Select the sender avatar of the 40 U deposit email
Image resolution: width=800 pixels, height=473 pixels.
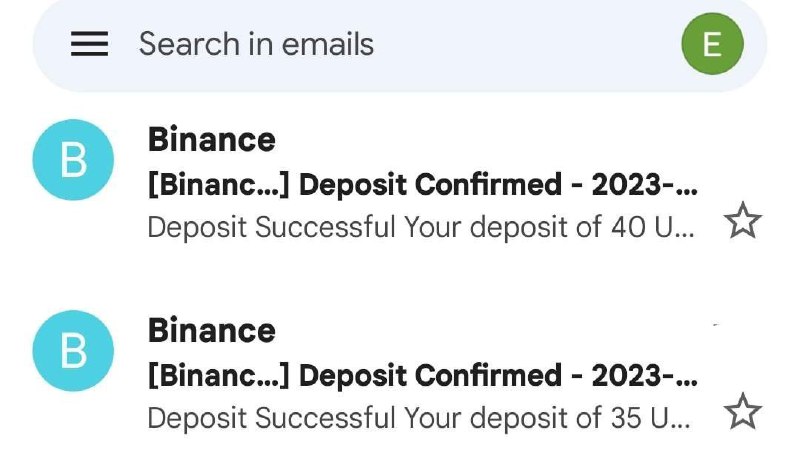coord(73,160)
